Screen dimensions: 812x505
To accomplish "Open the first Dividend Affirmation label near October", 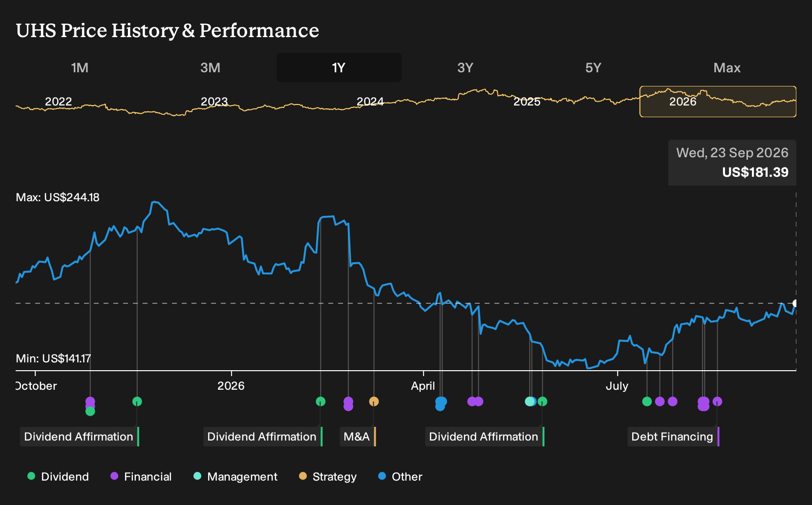I will pyautogui.click(x=79, y=437).
